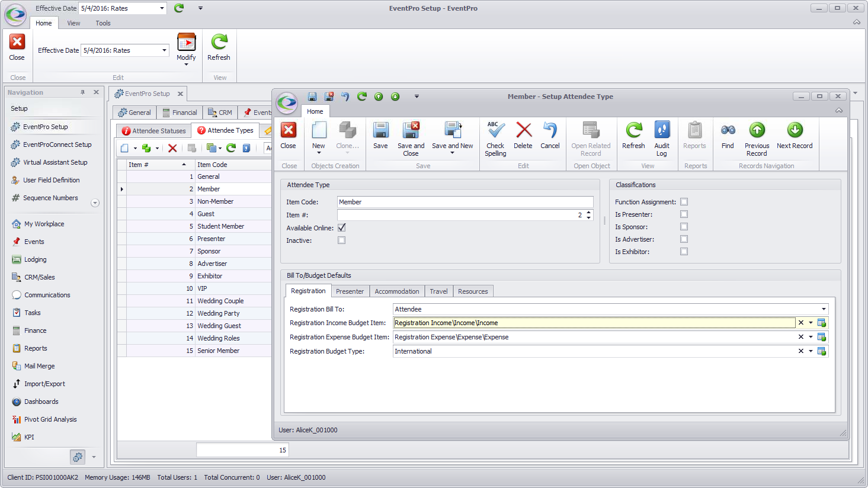Expand the Setup navigation group down-arrow
Image resolution: width=868 pixels, height=488 pixels.
(x=95, y=203)
